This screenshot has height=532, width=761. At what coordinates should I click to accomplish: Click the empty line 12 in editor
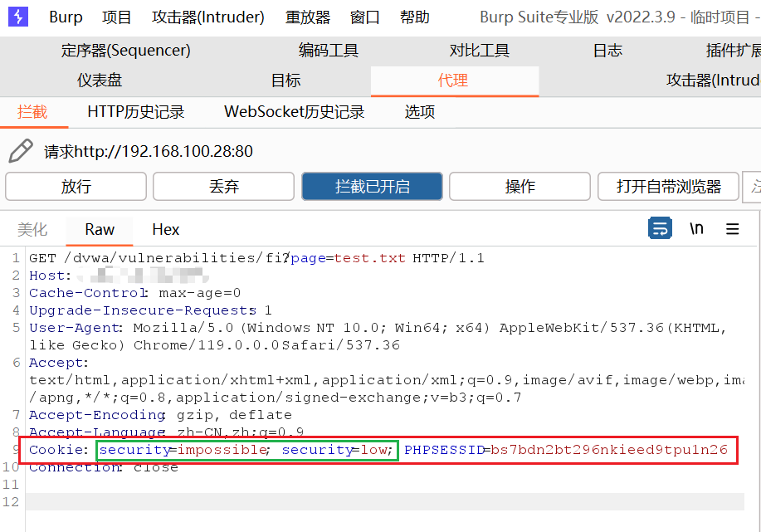(385, 502)
